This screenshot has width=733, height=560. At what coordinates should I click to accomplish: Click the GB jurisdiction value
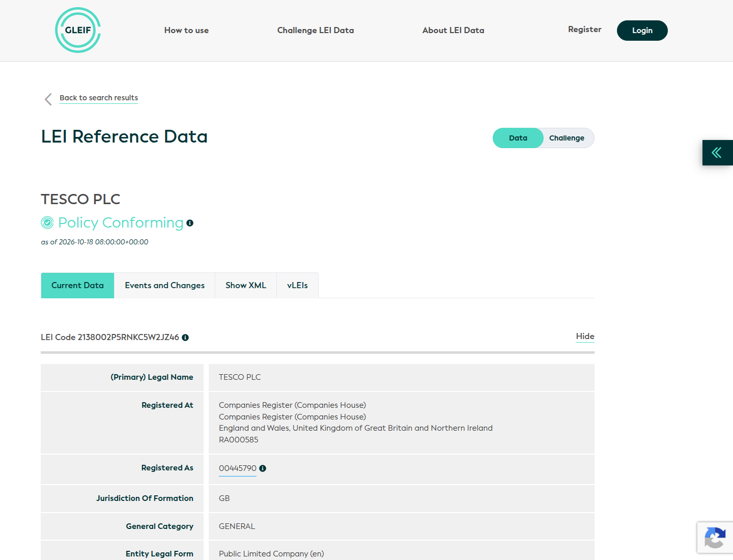coord(224,498)
